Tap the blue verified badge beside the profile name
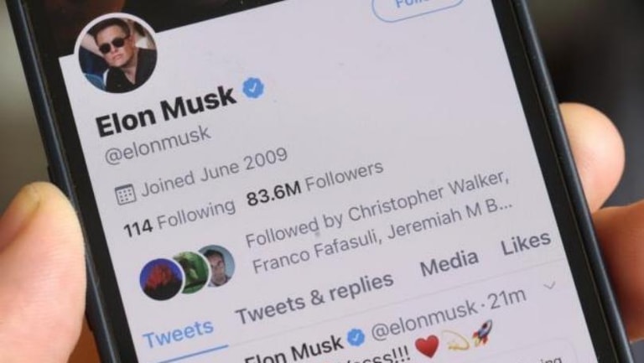Screen dimensions: 644x363 point(253,88)
